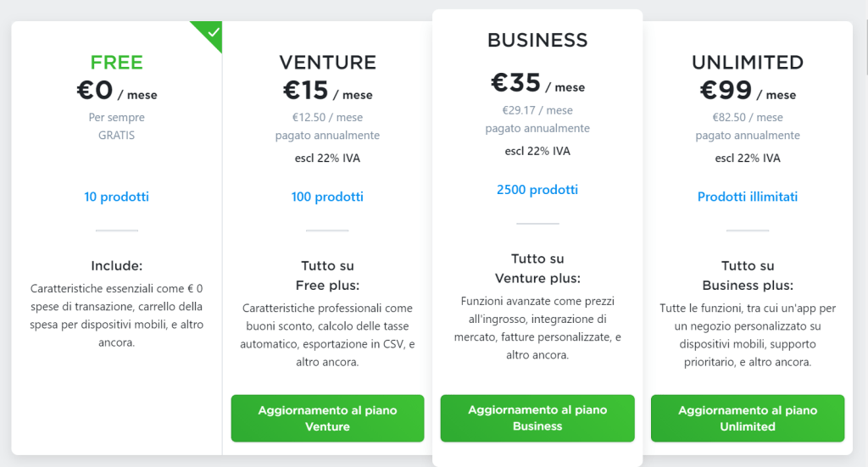The width and height of the screenshot is (868, 467).
Task: Select the UNLIMITED plan heading
Action: 748,63
